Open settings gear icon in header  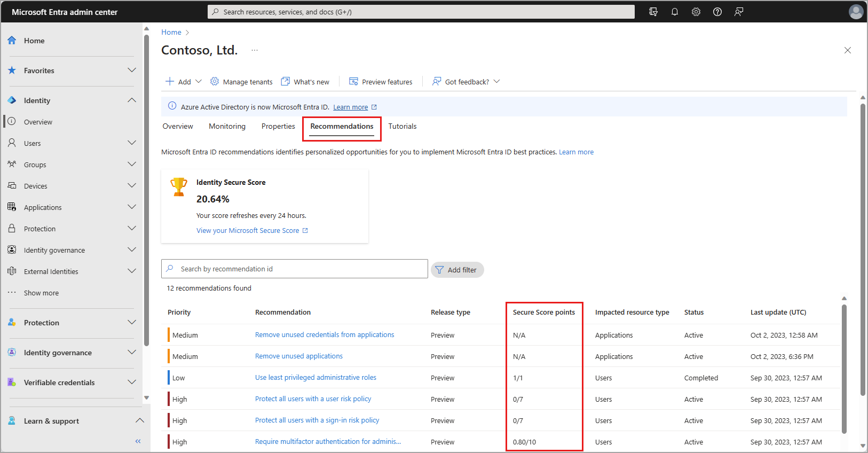pyautogui.click(x=696, y=12)
